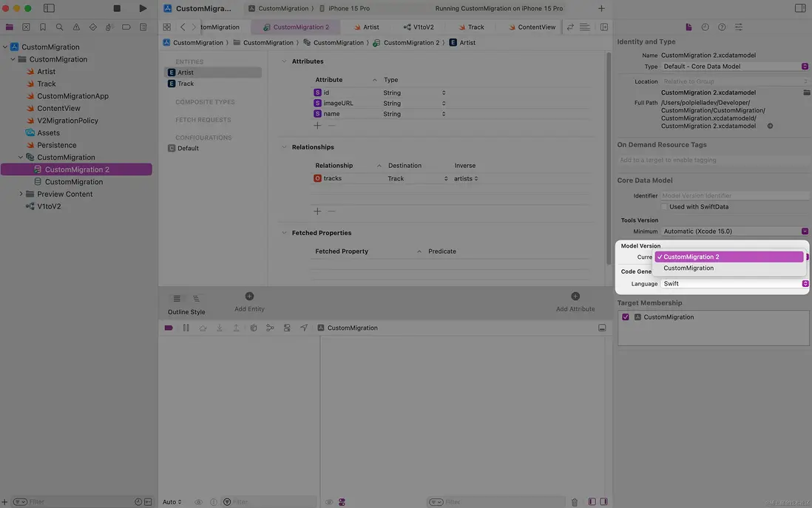This screenshot has height=508, width=812.
Task: Toggle the navigator sidebar panel icon
Action: [x=50, y=8]
